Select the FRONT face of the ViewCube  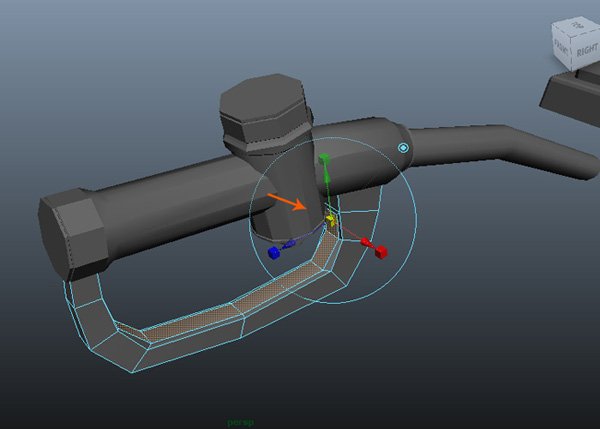click(563, 49)
